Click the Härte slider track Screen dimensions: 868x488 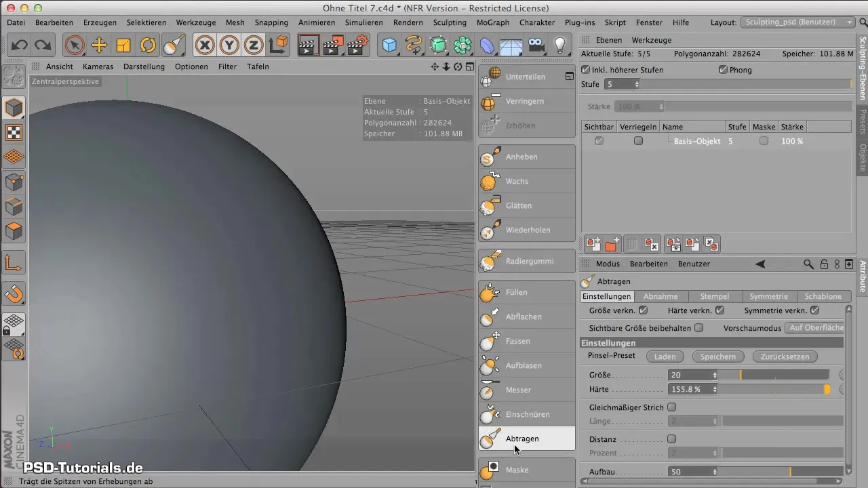pyautogui.click(x=773, y=390)
